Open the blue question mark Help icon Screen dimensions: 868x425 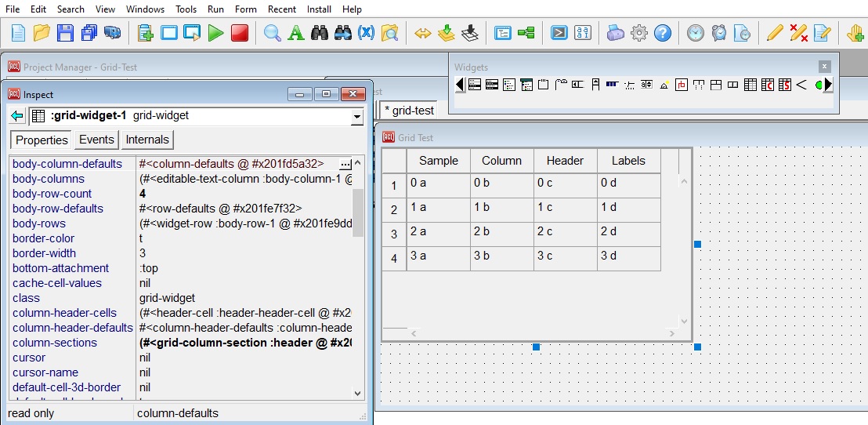point(663,33)
